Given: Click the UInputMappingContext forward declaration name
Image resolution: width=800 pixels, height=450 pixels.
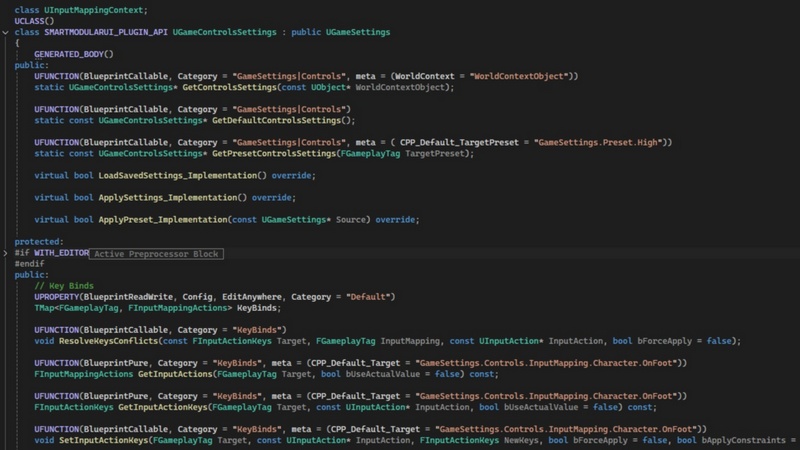Looking at the screenshot, I should [94, 9].
